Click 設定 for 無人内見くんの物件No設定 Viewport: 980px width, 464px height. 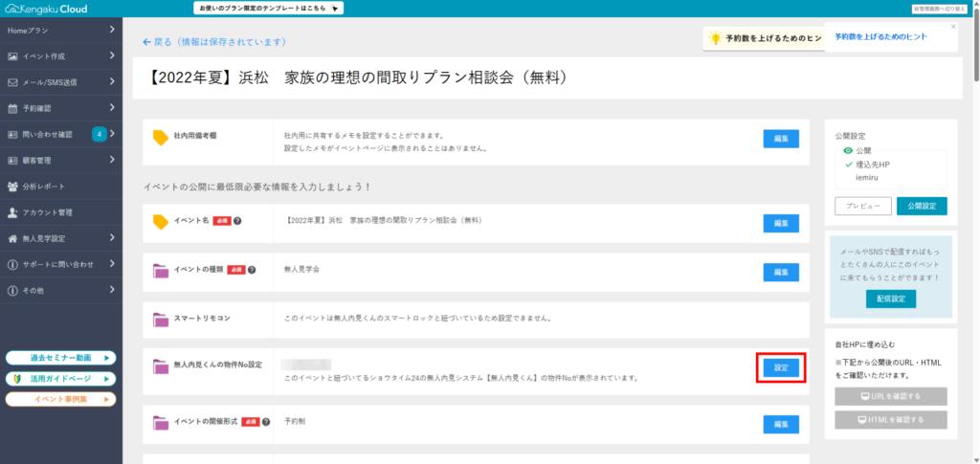(x=781, y=367)
